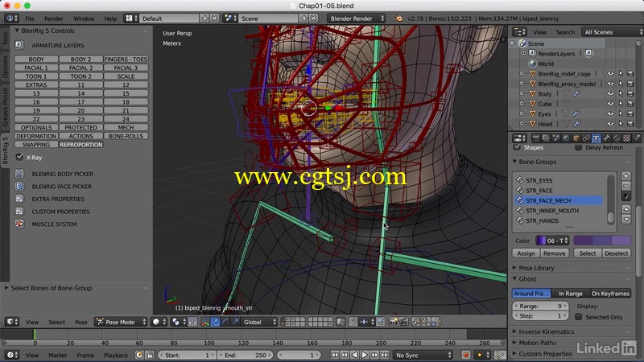Screen dimensions: 644x362
Task: Open the Bone properties tab
Action: click(606, 138)
